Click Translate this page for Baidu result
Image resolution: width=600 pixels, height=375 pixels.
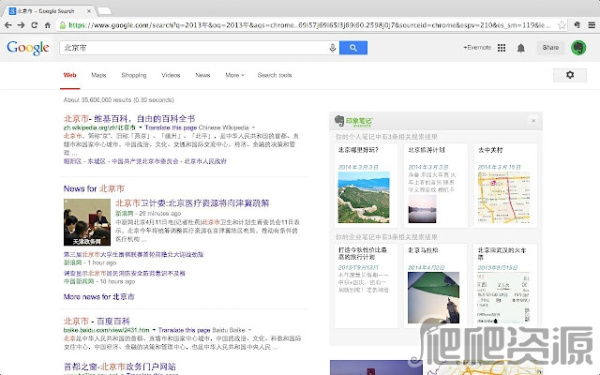[x=184, y=330]
